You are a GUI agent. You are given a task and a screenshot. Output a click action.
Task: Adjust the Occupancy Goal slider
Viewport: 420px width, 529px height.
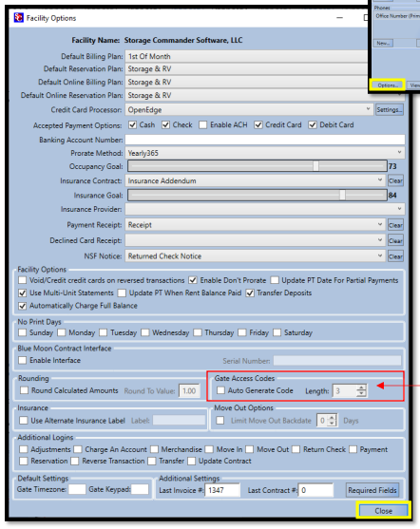(315, 166)
